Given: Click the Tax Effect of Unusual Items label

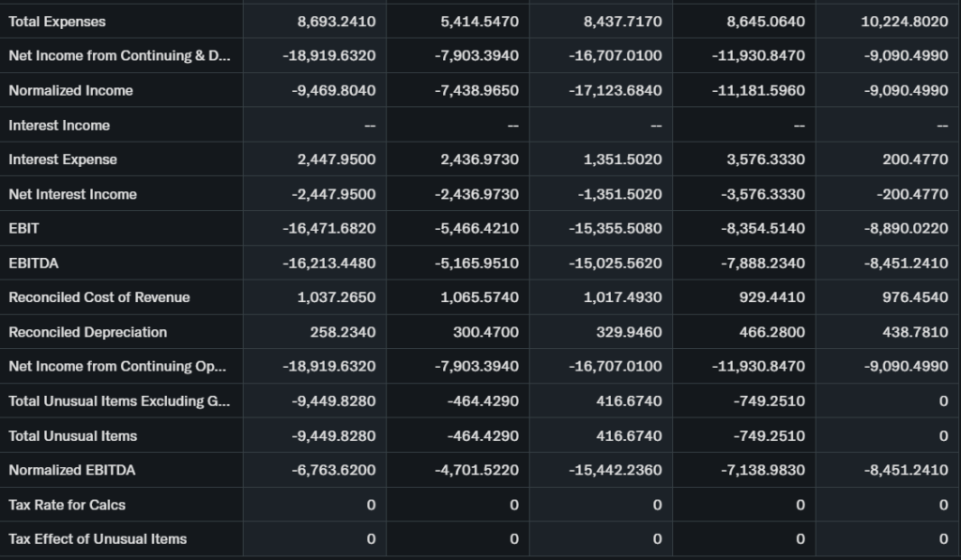Looking at the screenshot, I should (x=98, y=539).
